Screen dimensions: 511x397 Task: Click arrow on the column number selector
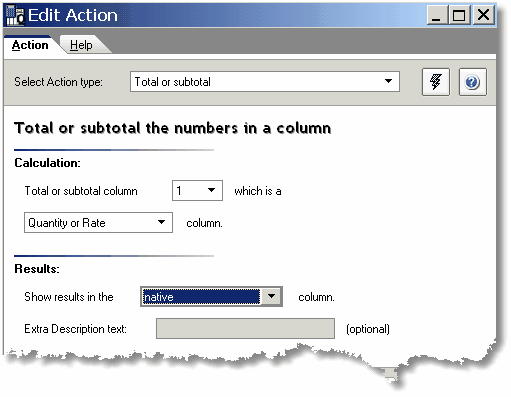point(211,190)
